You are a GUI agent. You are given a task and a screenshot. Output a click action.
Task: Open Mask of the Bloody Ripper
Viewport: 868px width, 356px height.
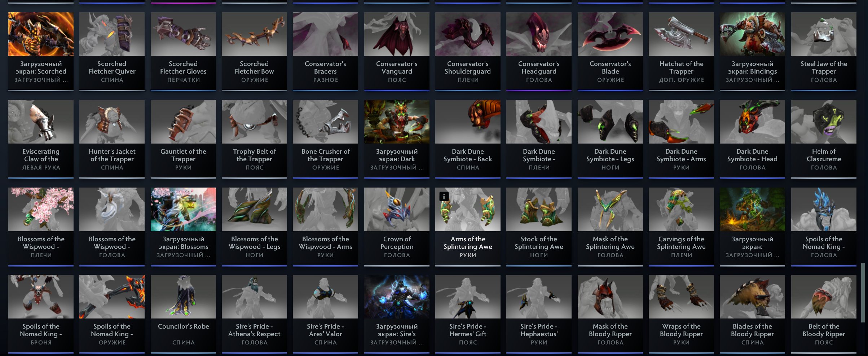(x=610, y=314)
